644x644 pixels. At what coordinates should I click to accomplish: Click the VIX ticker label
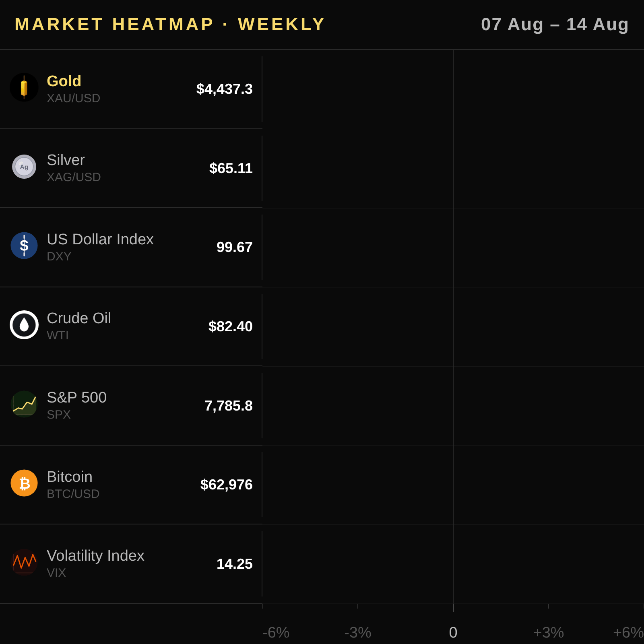point(56,573)
